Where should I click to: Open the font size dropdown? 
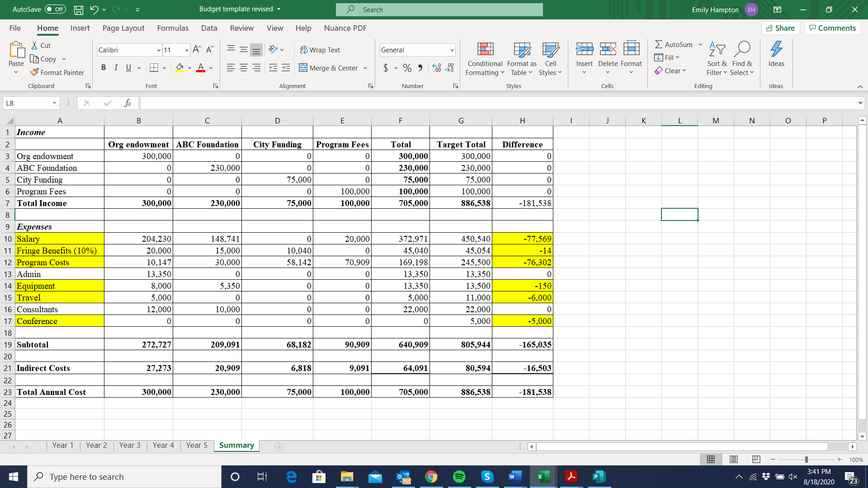point(187,50)
